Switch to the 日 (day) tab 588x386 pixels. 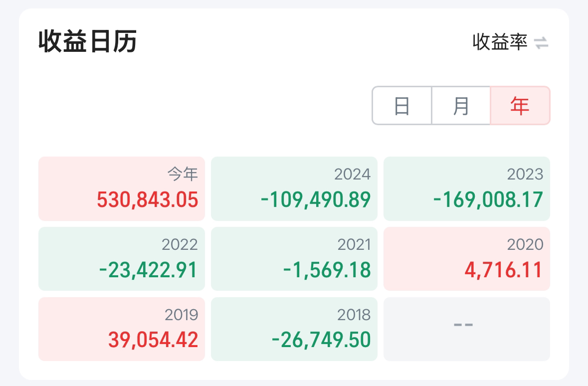tap(401, 106)
